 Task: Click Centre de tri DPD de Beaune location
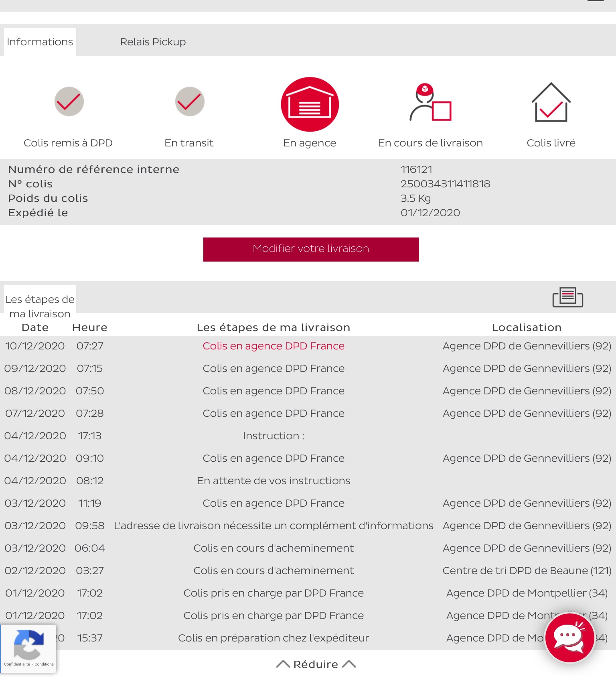(527, 570)
